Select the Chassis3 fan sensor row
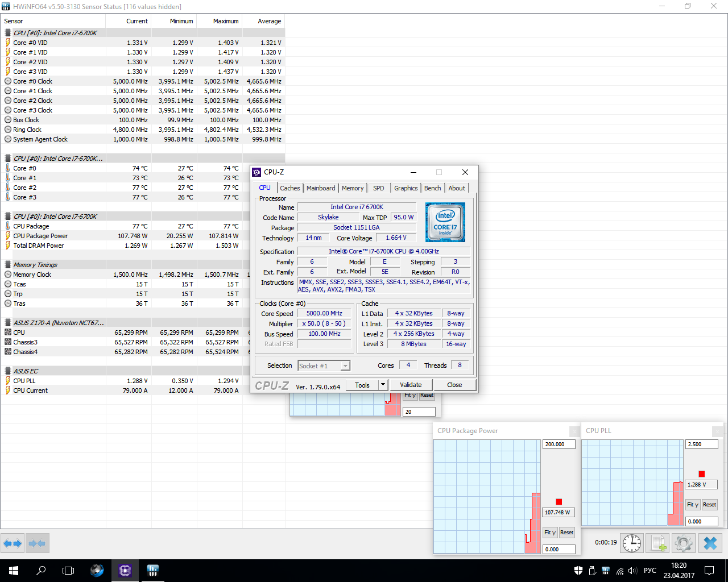Viewport: 728px width, 582px height. (125, 342)
